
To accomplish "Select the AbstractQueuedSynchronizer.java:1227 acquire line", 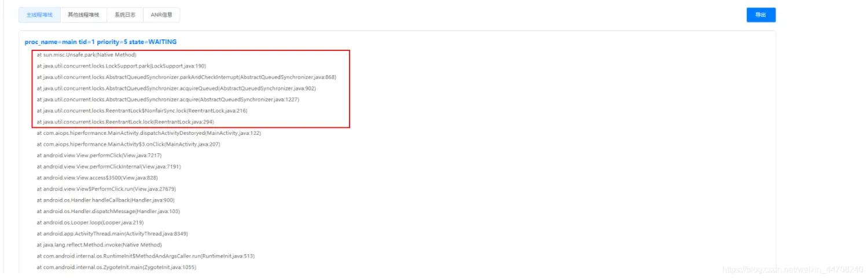I will coord(168,100).
